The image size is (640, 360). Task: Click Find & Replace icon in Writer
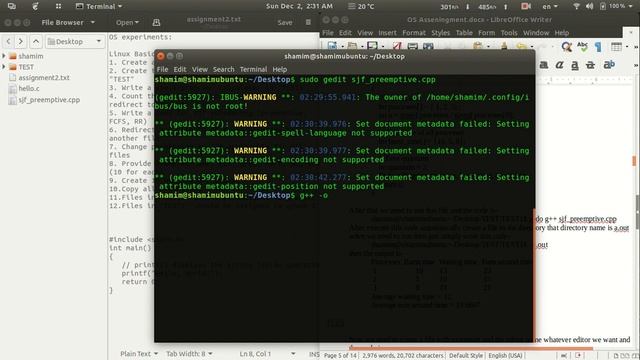point(567,47)
